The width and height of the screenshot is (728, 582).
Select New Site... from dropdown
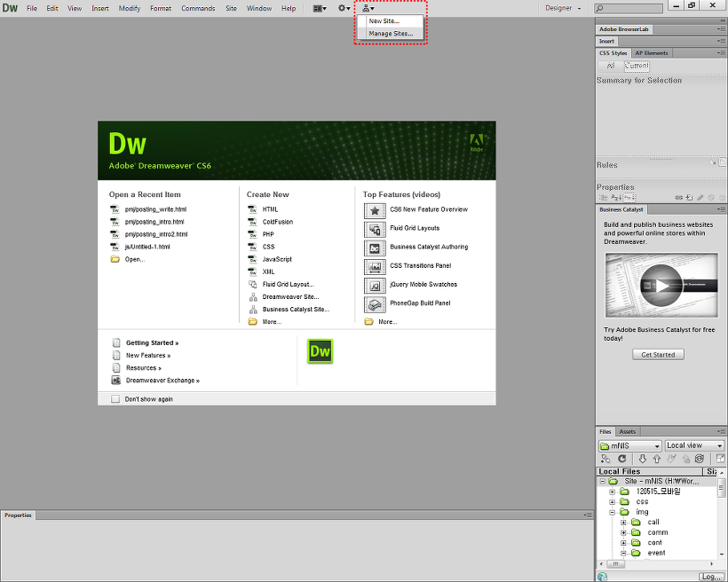(x=390, y=21)
